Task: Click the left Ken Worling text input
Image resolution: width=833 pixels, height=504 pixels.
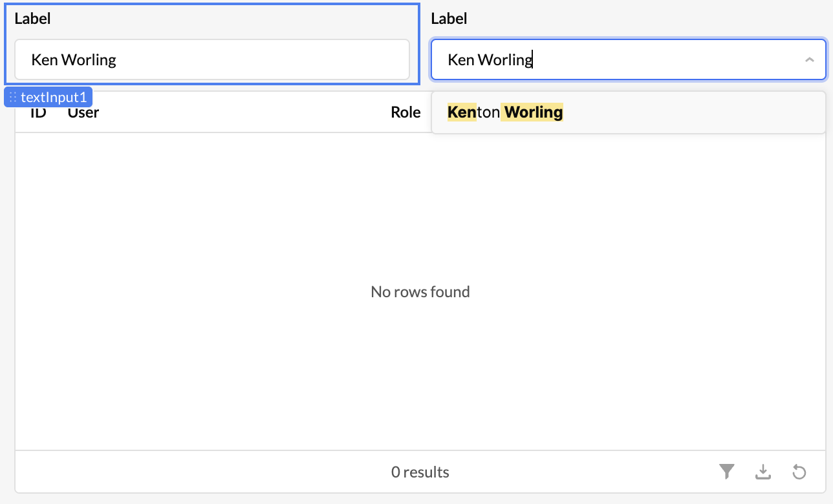Action: (x=212, y=60)
